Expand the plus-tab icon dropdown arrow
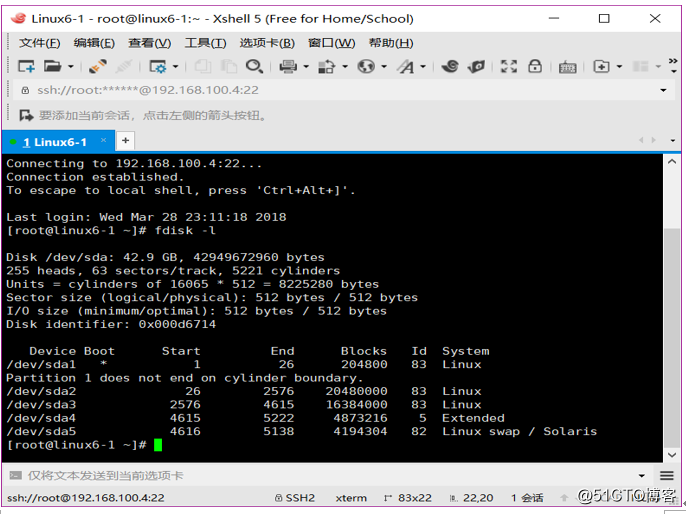 tap(619, 67)
